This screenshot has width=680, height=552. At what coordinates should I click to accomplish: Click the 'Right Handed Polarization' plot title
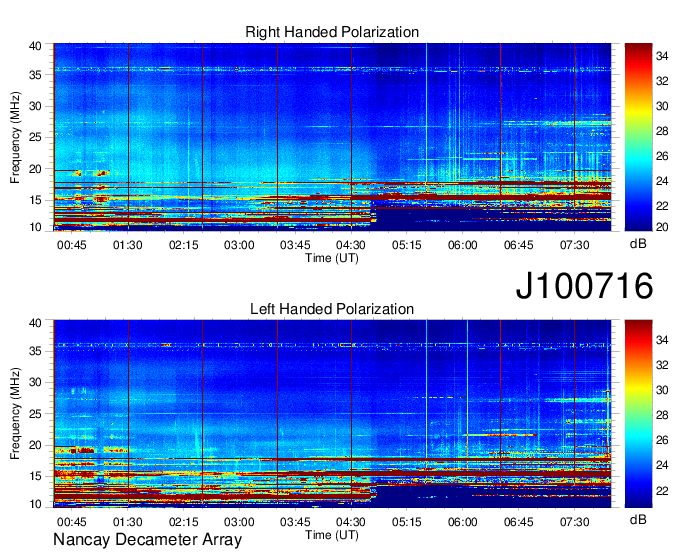point(332,32)
